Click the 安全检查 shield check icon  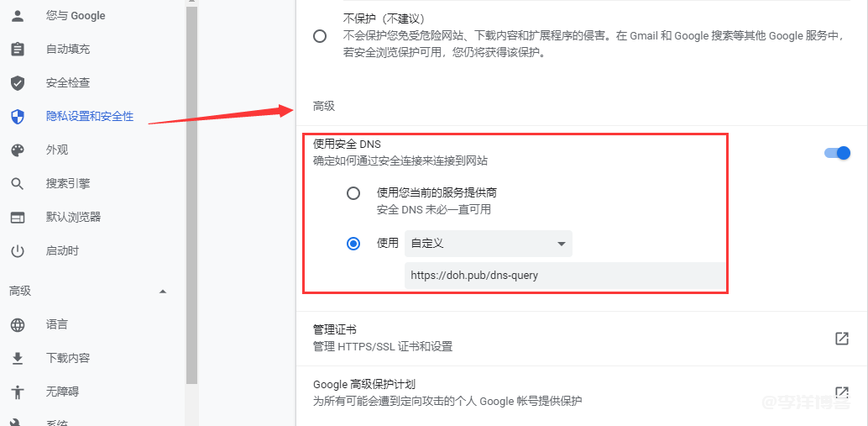click(x=18, y=82)
